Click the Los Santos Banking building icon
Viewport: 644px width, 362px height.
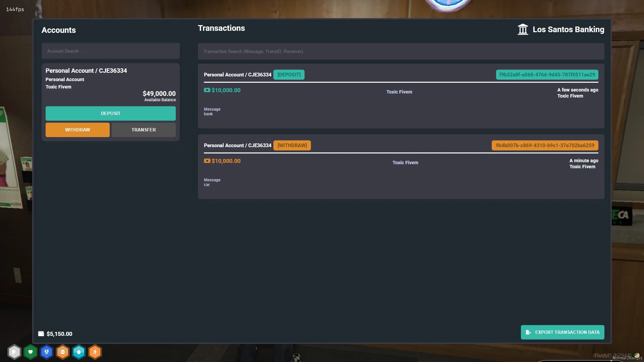click(x=523, y=29)
